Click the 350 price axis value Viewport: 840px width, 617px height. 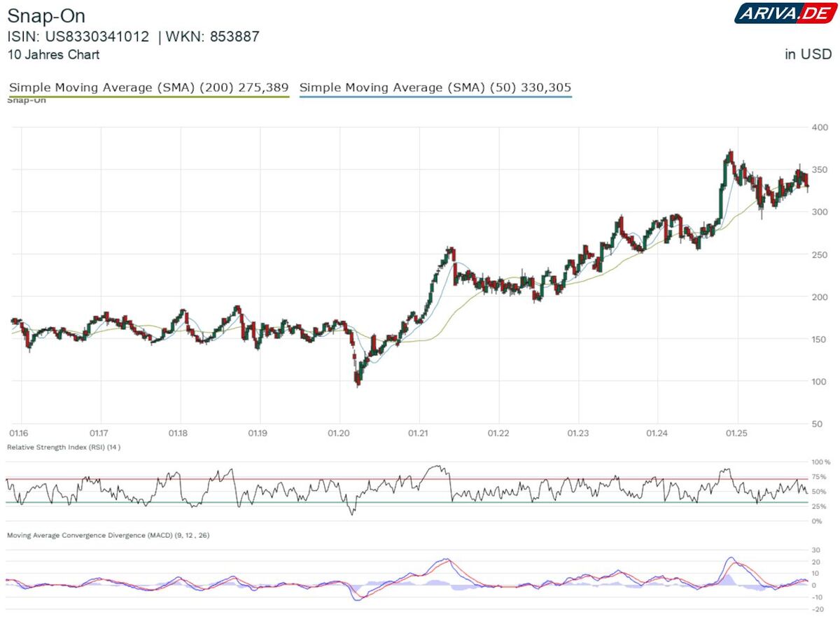coord(820,170)
